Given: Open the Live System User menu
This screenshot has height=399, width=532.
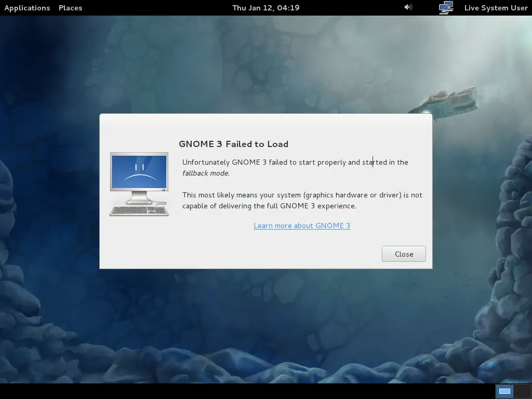Looking at the screenshot, I should point(496,8).
